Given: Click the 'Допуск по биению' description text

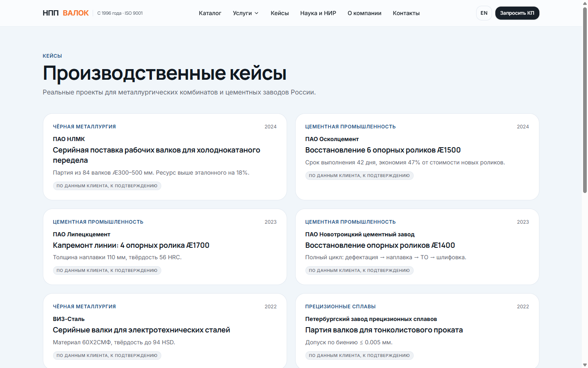Looking at the screenshot, I should (349, 342).
